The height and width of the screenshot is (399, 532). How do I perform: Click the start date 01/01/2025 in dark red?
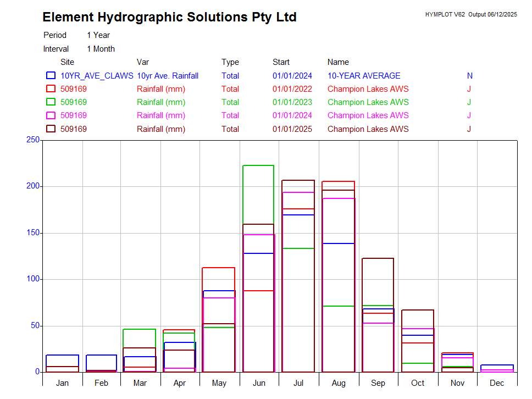tap(292, 129)
